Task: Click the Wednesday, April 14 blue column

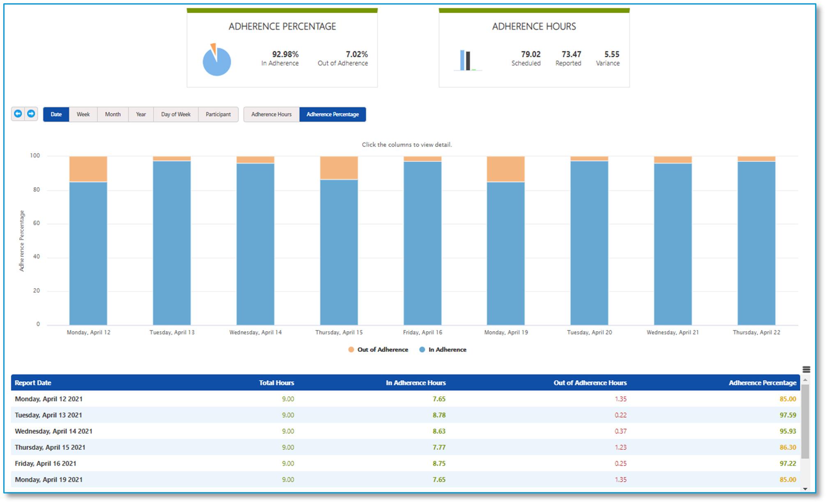Action: tap(255, 244)
